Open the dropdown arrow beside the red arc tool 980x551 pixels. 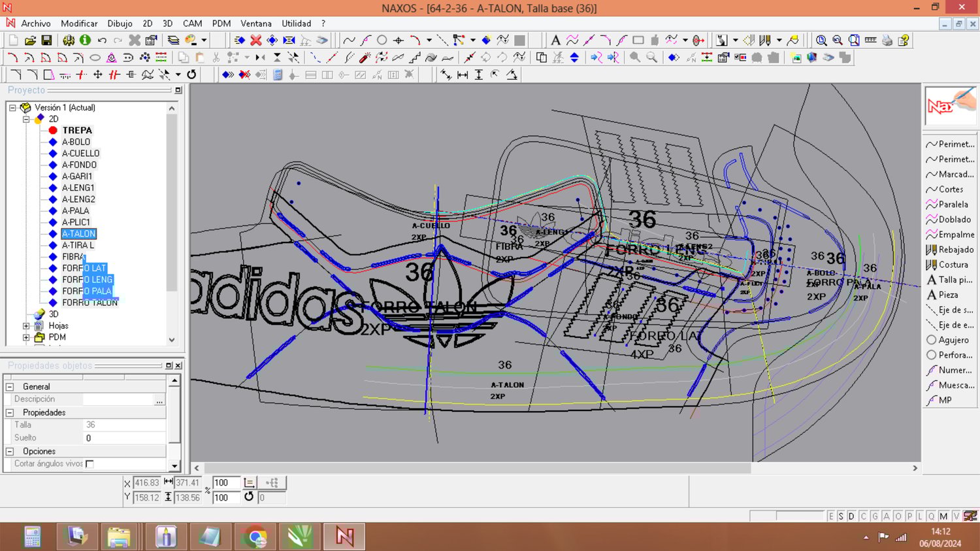pos(429,41)
